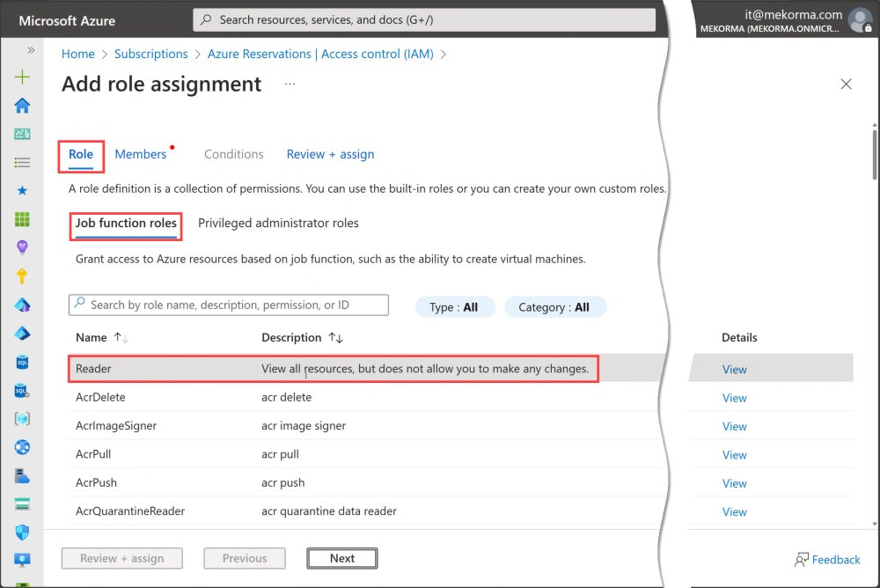
Task: Open the Feedback link
Action: tap(836, 559)
